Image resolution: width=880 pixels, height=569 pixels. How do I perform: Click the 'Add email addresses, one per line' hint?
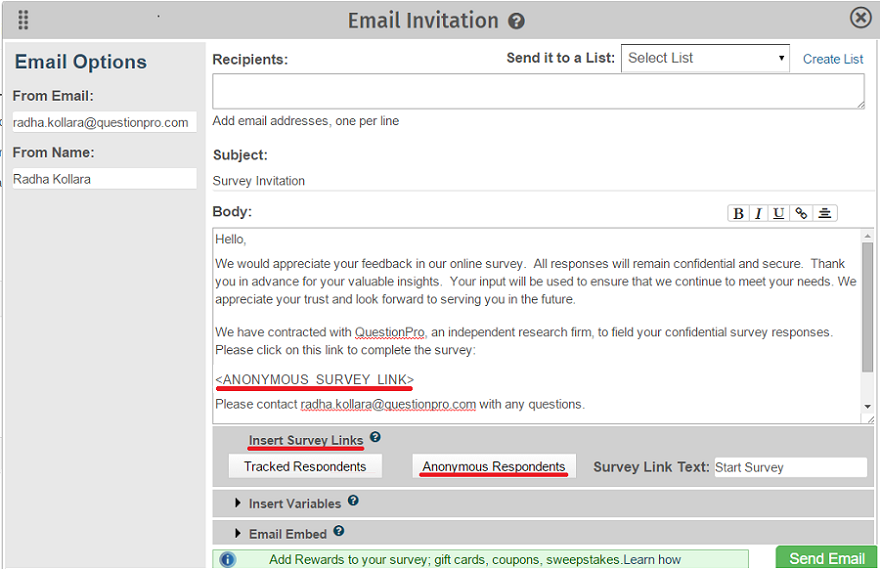(306, 121)
